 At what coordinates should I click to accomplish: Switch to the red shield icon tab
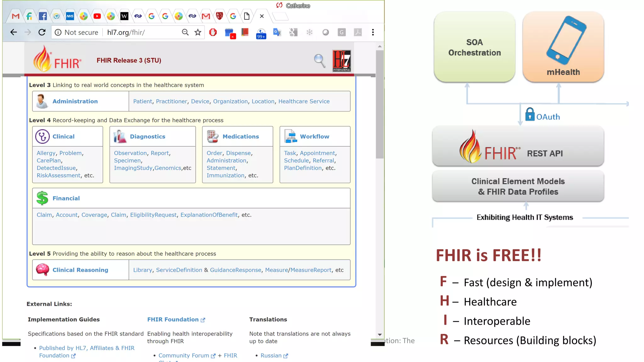pos(219,16)
